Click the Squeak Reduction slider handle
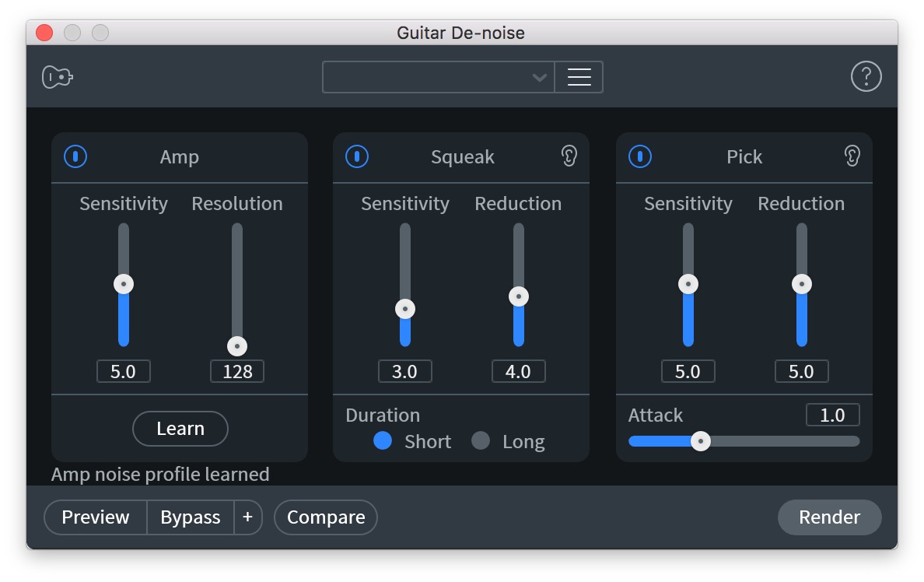Screen dimensions: 924x582 (x=519, y=296)
